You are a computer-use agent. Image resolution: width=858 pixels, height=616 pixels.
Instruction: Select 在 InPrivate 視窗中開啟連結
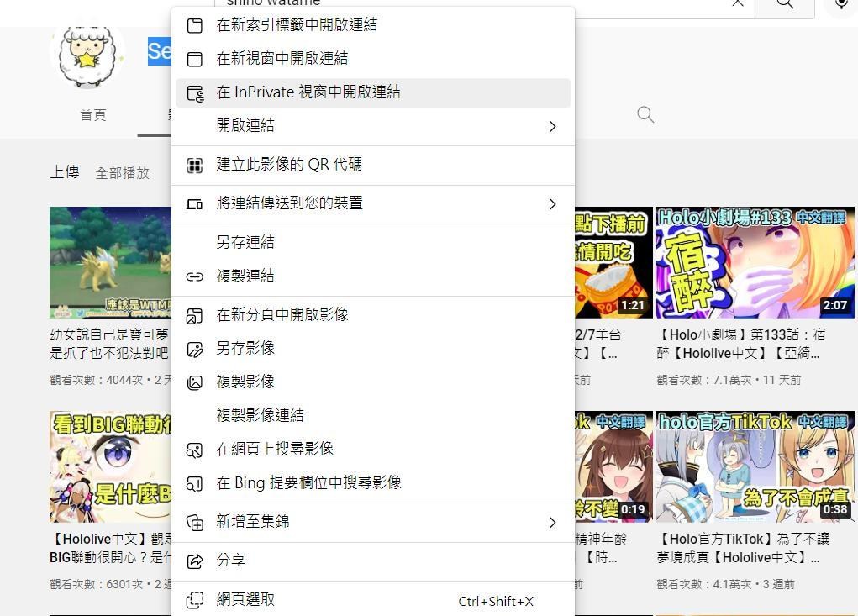[373, 92]
